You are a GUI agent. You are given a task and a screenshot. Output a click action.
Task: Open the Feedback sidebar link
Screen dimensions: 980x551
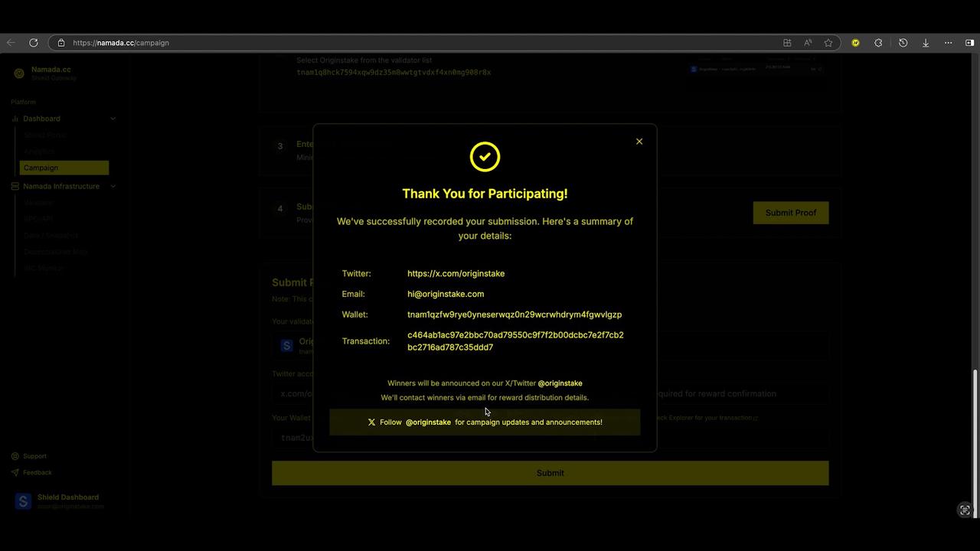pos(31,472)
